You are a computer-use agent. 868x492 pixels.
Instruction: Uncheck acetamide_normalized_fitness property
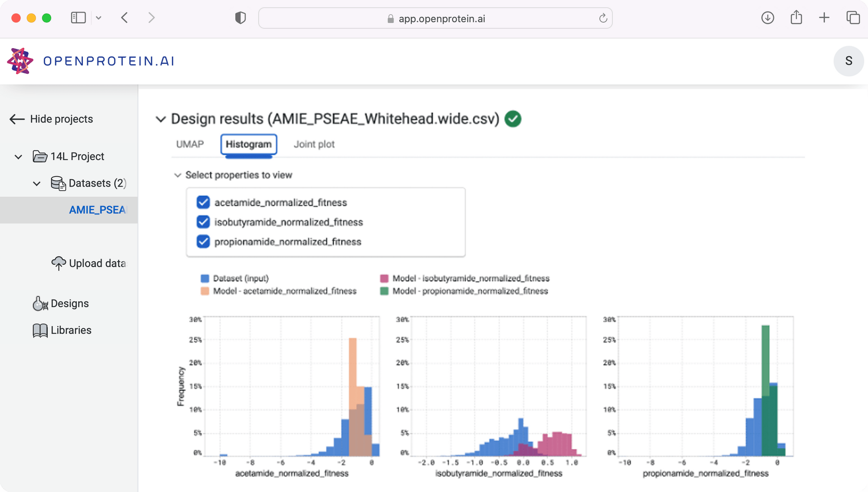203,202
